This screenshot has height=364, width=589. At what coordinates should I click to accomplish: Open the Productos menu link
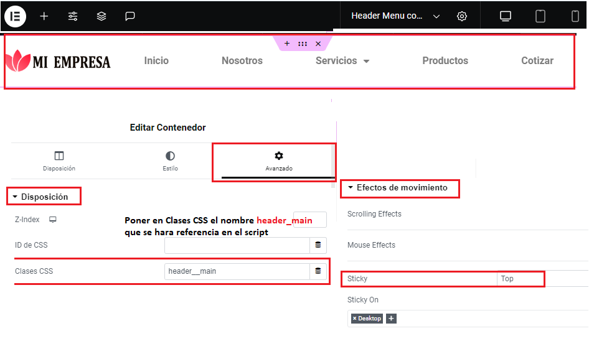click(445, 60)
